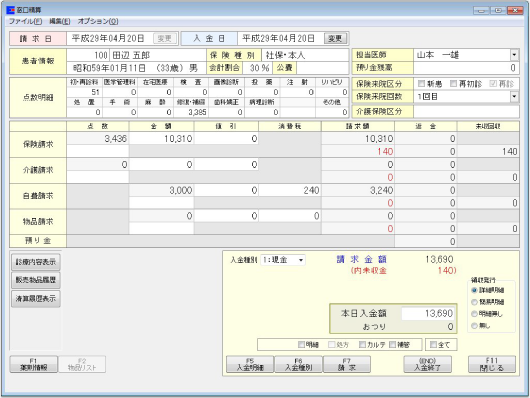Viewport: 530px width, 398px height.
Task: Enable the 補管 checkbox
Action: tap(392, 345)
